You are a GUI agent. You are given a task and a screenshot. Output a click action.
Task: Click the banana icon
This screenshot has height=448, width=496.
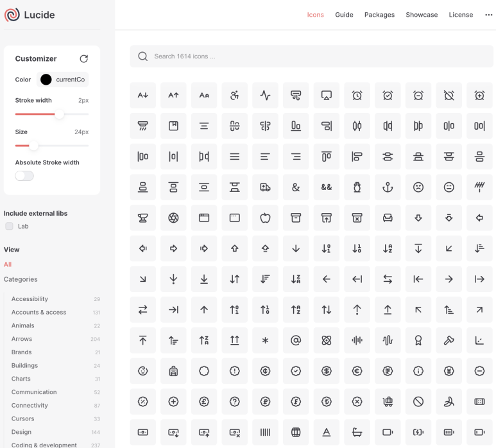pyautogui.click(x=449, y=402)
